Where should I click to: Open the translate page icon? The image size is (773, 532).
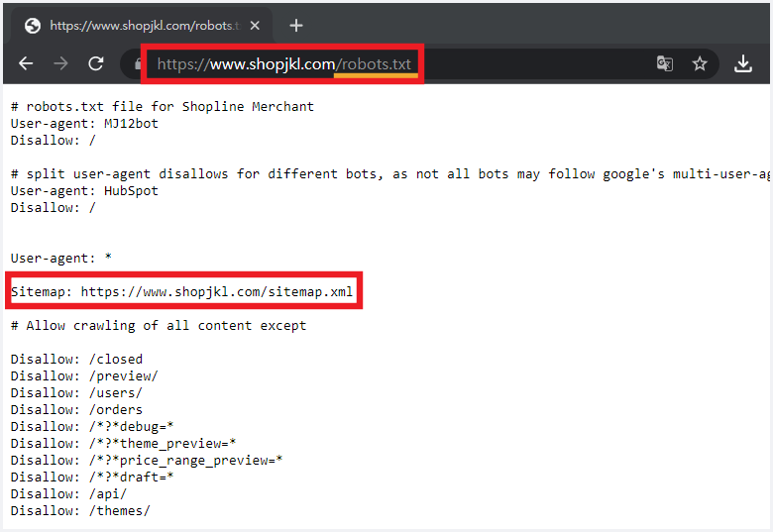(664, 63)
